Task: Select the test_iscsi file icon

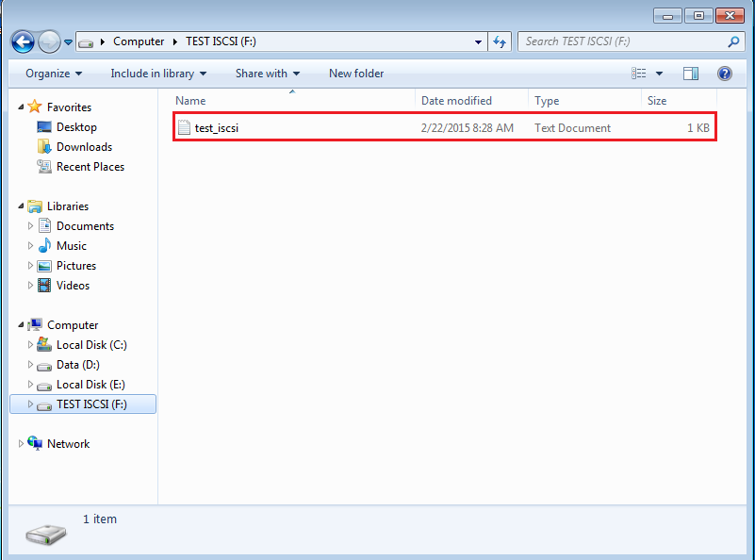Action: point(184,127)
